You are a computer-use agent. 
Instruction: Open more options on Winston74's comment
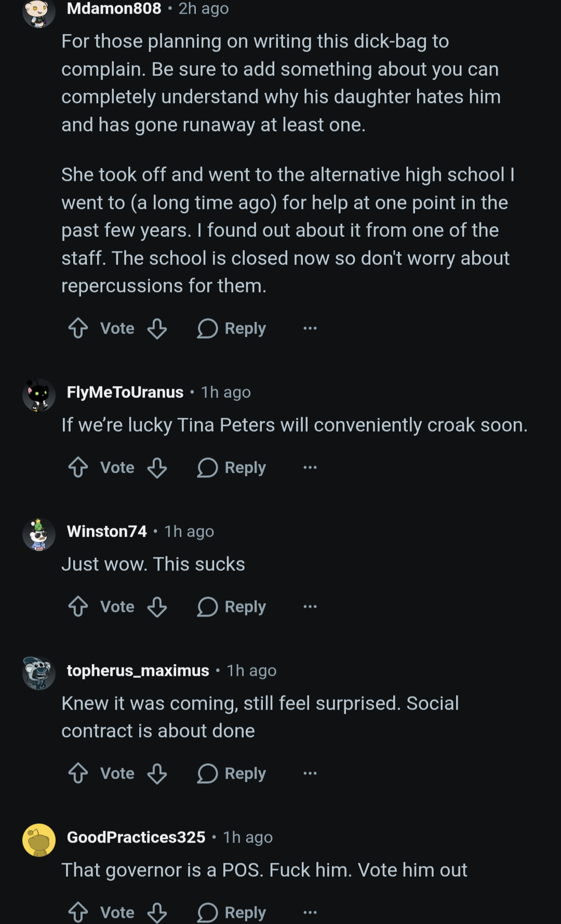(310, 607)
